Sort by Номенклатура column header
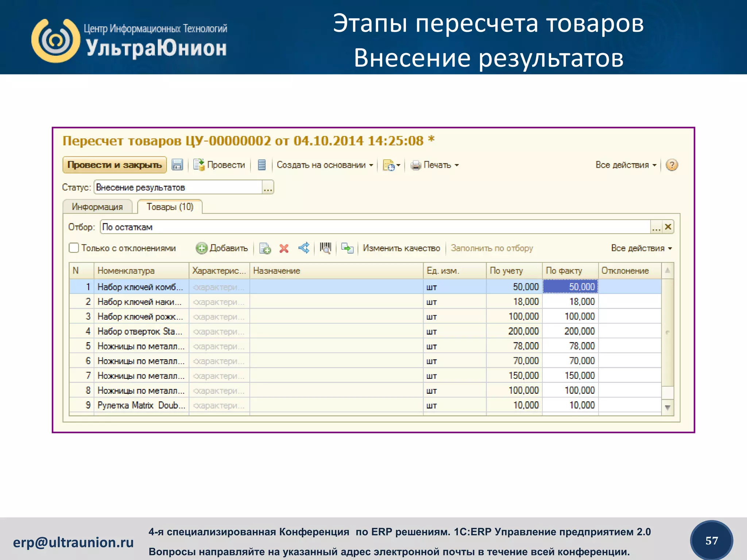 pyautogui.click(x=142, y=271)
